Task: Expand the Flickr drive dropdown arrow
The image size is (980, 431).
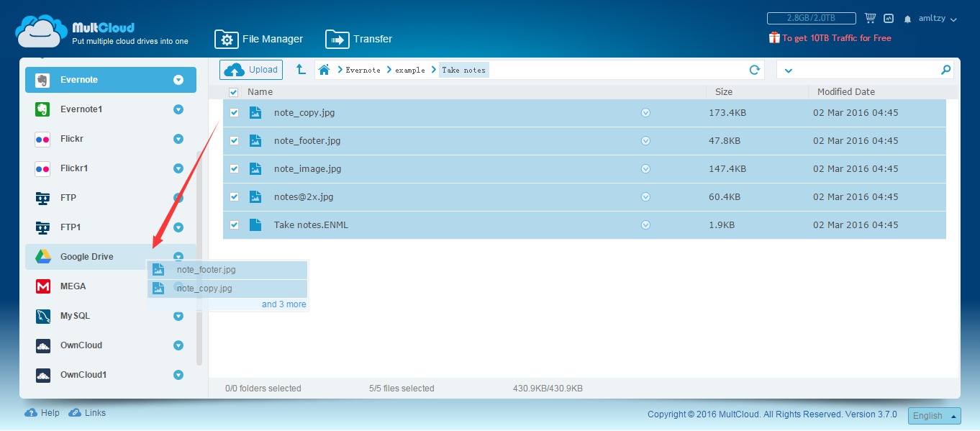Action: (178, 139)
